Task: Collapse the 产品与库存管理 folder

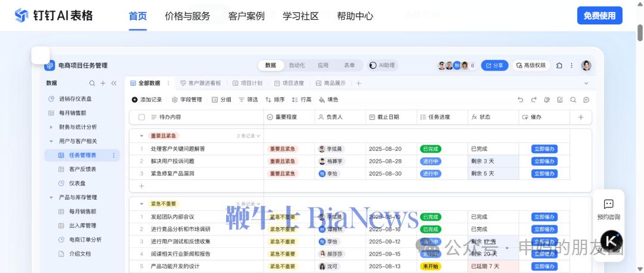Action: pos(51,197)
